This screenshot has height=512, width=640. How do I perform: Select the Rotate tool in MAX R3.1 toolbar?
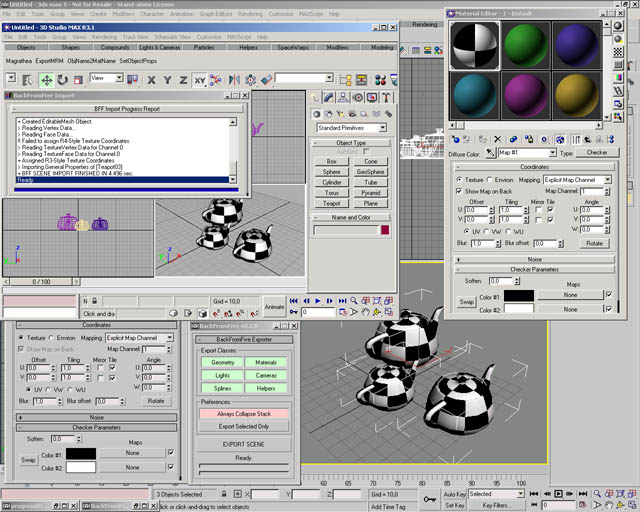click(x=62, y=80)
